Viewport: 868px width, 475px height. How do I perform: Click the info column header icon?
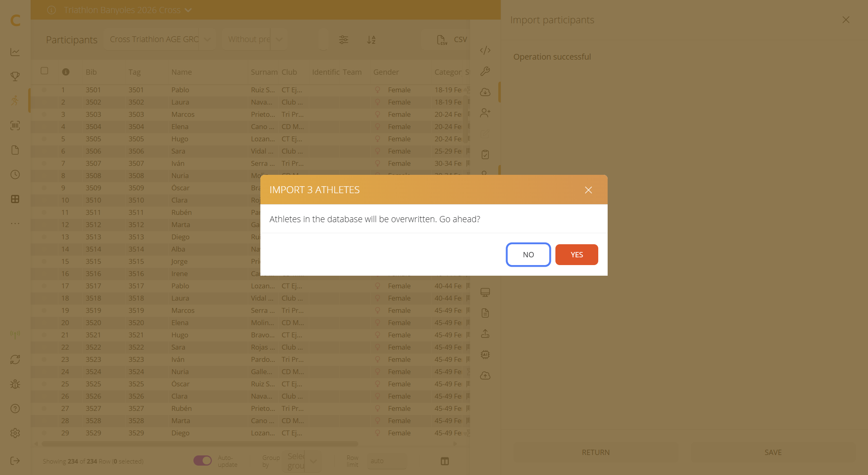[66, 72]
